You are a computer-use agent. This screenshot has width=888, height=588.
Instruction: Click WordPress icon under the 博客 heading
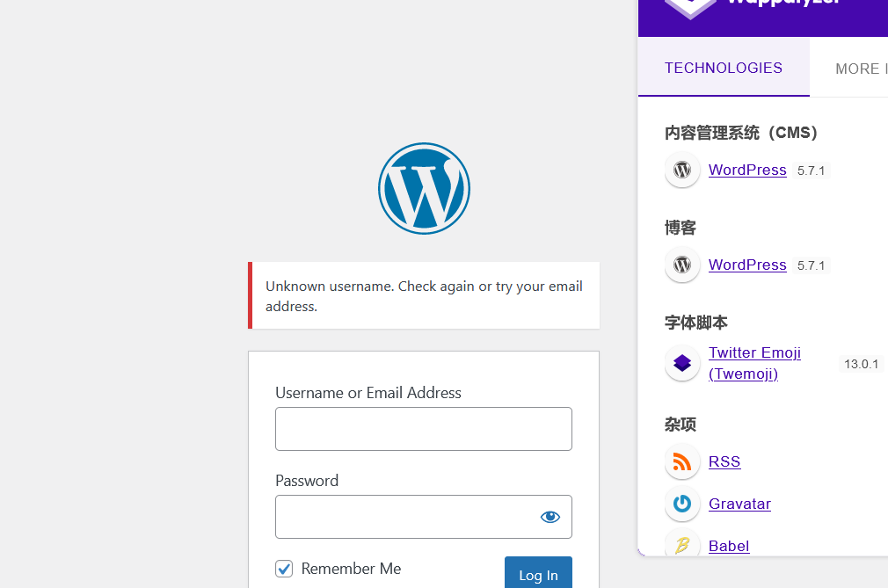pyautogui.click(x=682, y=265)
